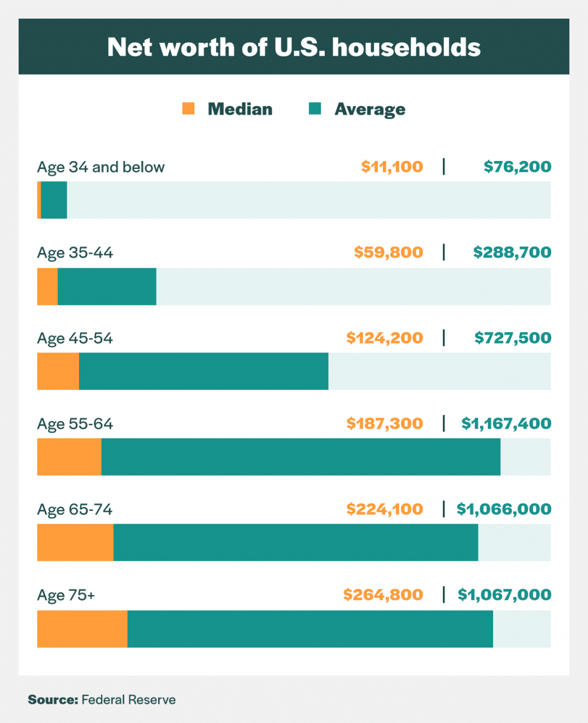Click the 'Source: Federal Reserve' text
This screenshot has height=723, width=588.
(102, 700)
